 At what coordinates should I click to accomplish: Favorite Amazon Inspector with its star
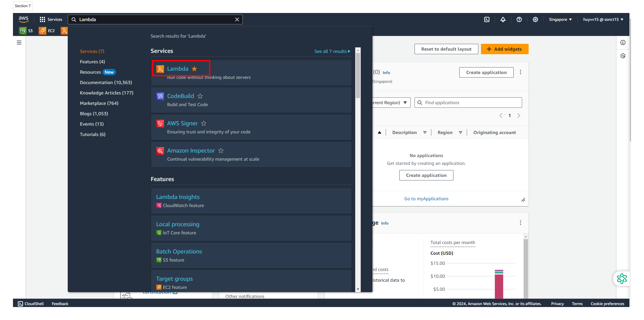[x=221, y=151]
